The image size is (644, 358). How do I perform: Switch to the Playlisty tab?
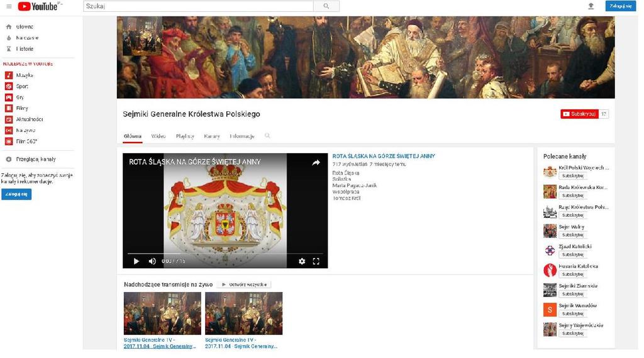(185, 136)
